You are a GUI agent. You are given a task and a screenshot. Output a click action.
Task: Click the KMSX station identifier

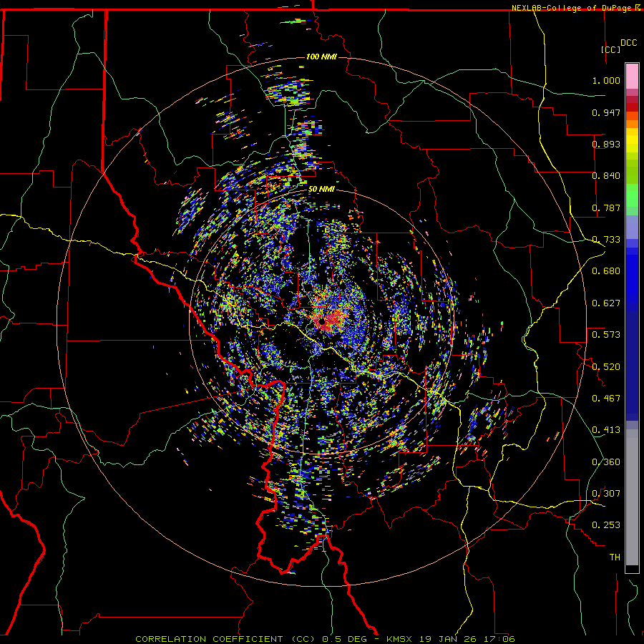pos(401,639)
